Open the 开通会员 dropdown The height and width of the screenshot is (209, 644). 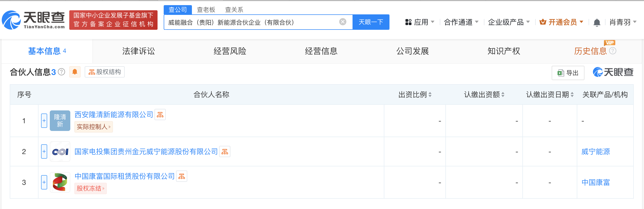click(x=561, y=22)
